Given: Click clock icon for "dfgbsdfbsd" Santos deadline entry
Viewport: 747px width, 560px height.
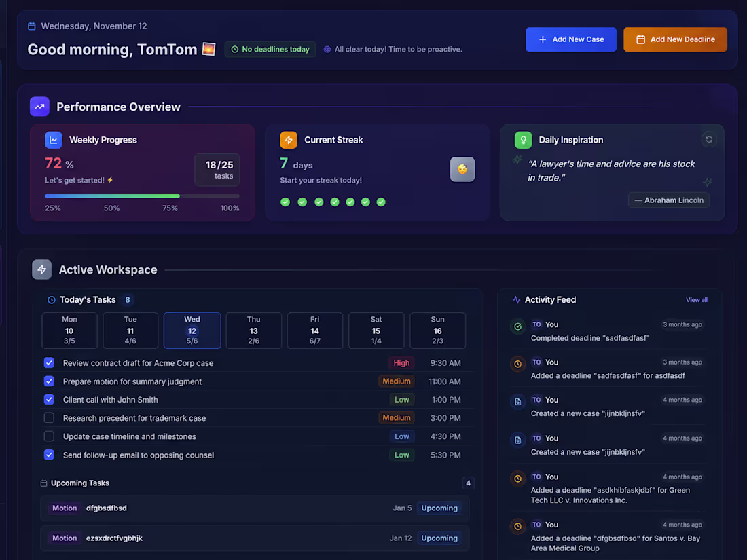Looking at the screenshot, I should (x=518, y=527).
